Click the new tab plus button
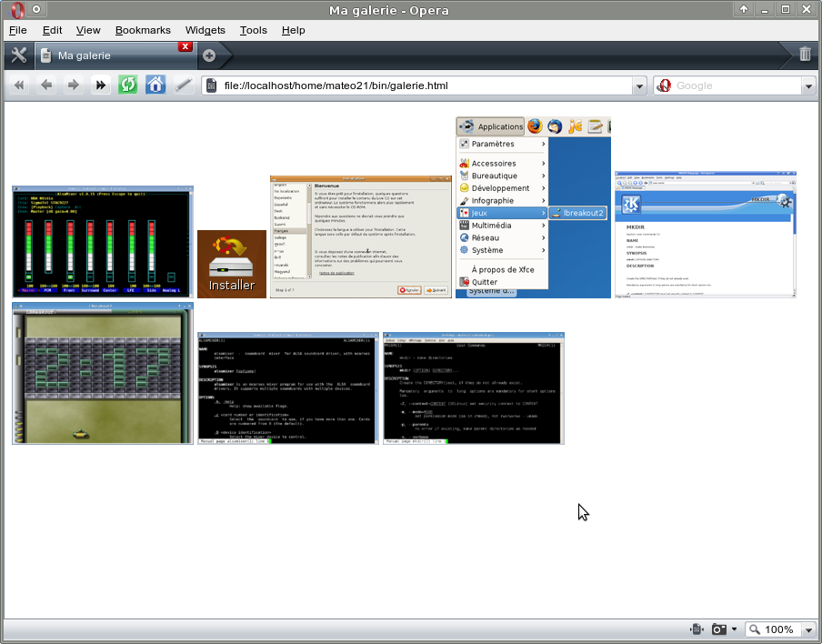Image resolution: width=822 pixels, height=644 pixels. pyautogui.click(x=209, y=55)
